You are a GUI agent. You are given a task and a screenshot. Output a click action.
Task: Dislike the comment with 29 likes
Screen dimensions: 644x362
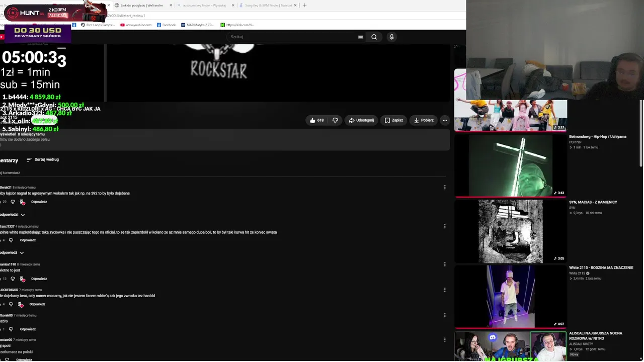13,202
